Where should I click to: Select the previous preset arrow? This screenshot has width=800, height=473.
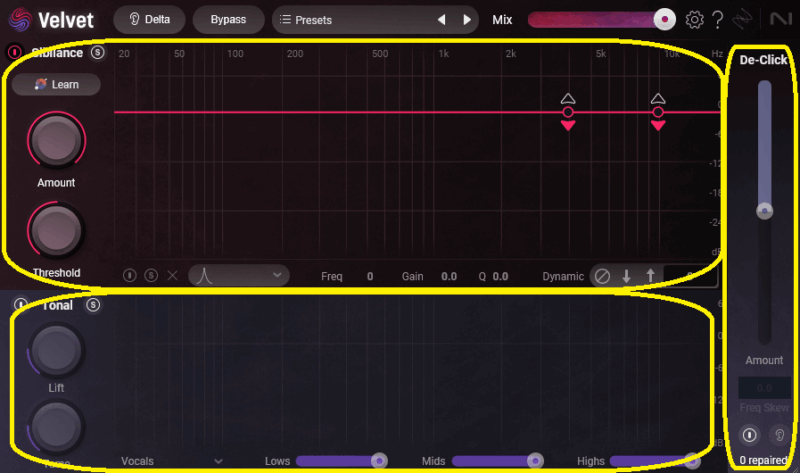point(442,20)
